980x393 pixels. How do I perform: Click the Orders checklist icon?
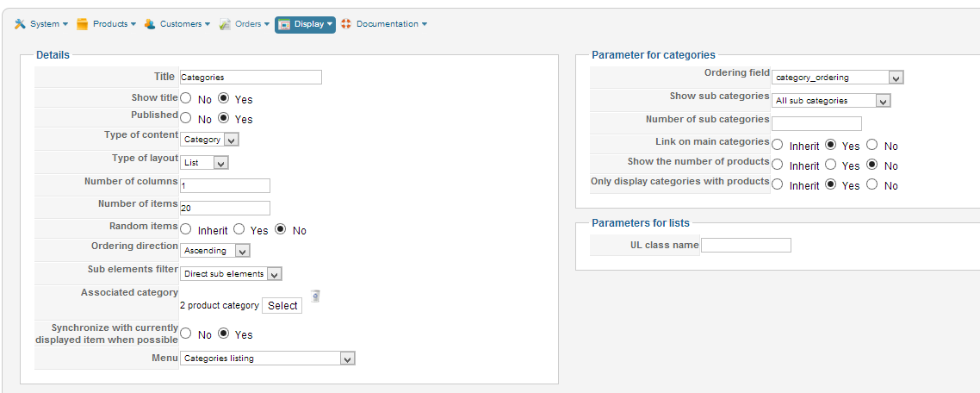pyautogui.click(x=225, y=24)
